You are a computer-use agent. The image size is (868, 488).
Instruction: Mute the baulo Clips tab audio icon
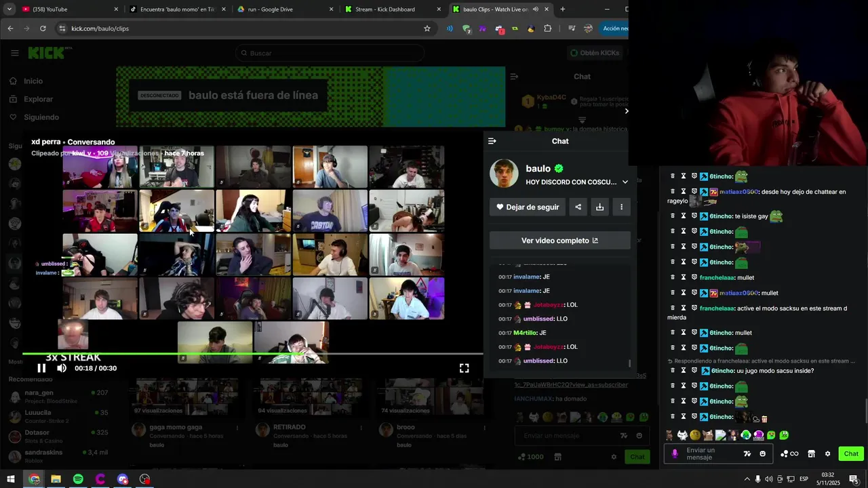536,9
